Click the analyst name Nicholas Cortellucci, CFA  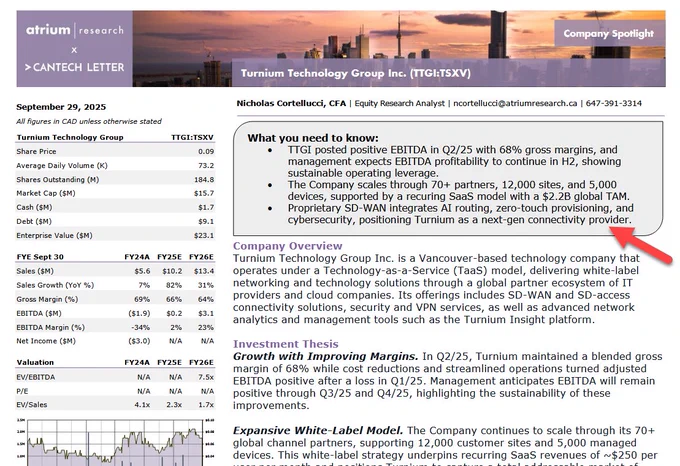coord(291,103)
